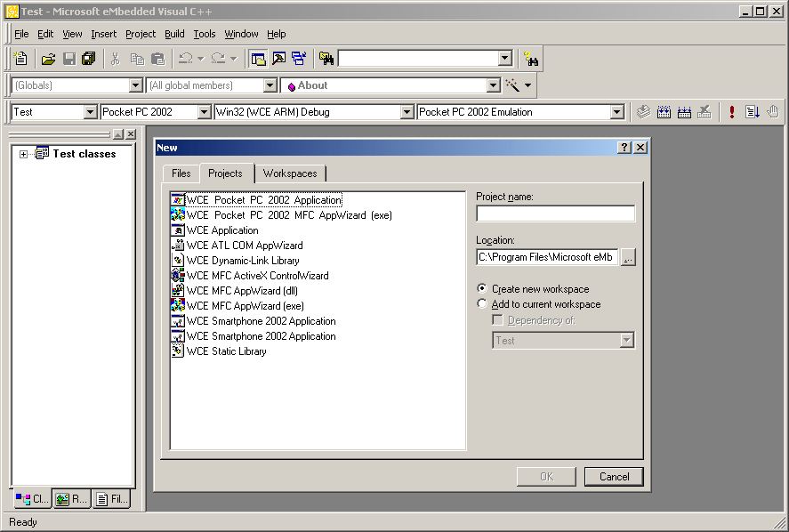Click the Location browse "..." button
The height and width of the screenshot is (532, 789).
[628, 257]
